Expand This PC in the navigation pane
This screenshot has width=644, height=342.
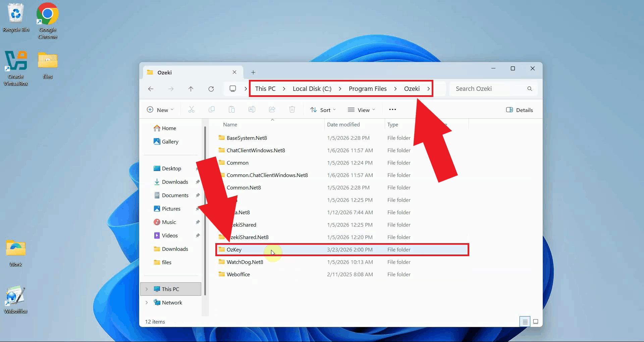tap(147, 289)
